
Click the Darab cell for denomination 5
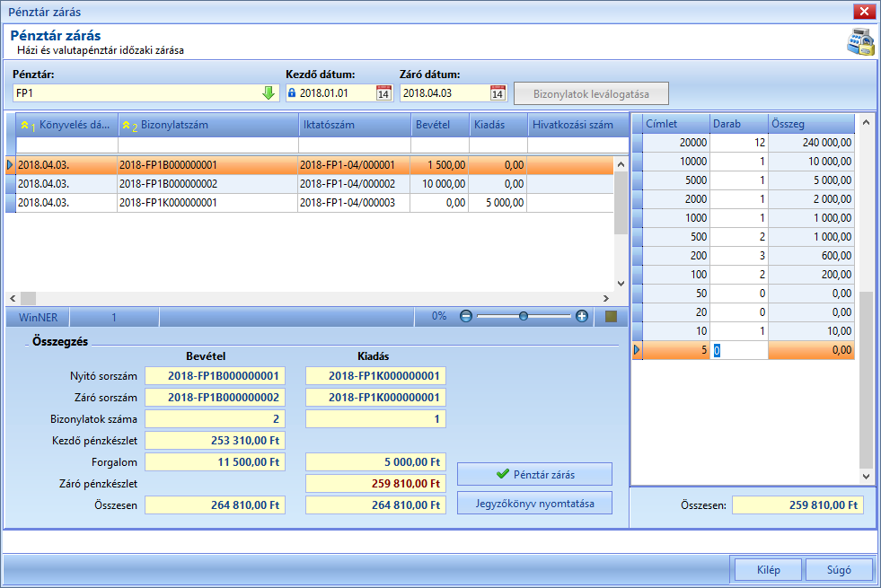tap(739, 350)
